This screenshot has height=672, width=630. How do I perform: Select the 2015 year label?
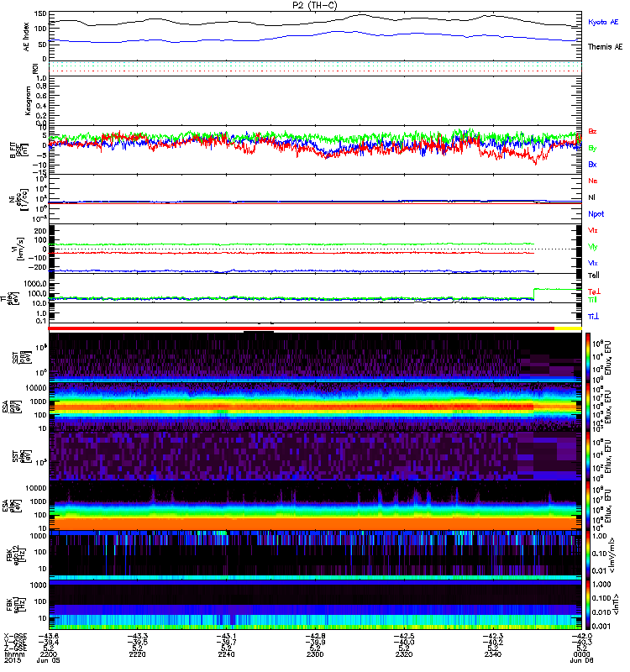click(x=13, y=661)
